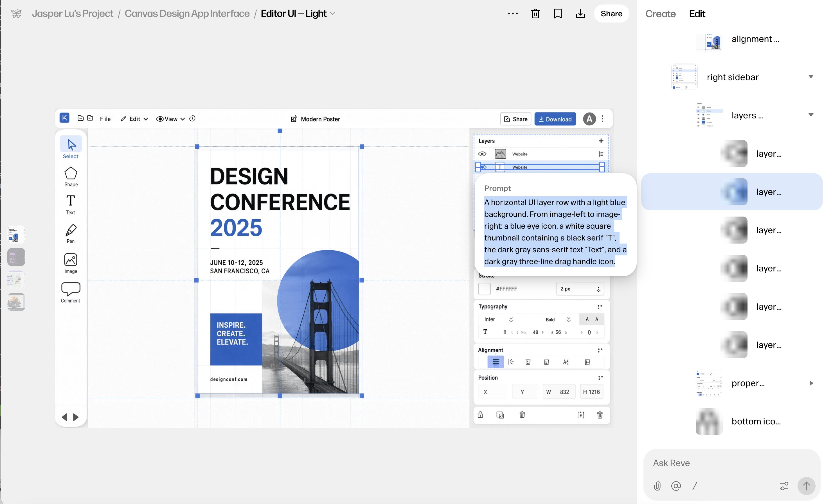Click the download arrow icon in header

coord(580,13)
